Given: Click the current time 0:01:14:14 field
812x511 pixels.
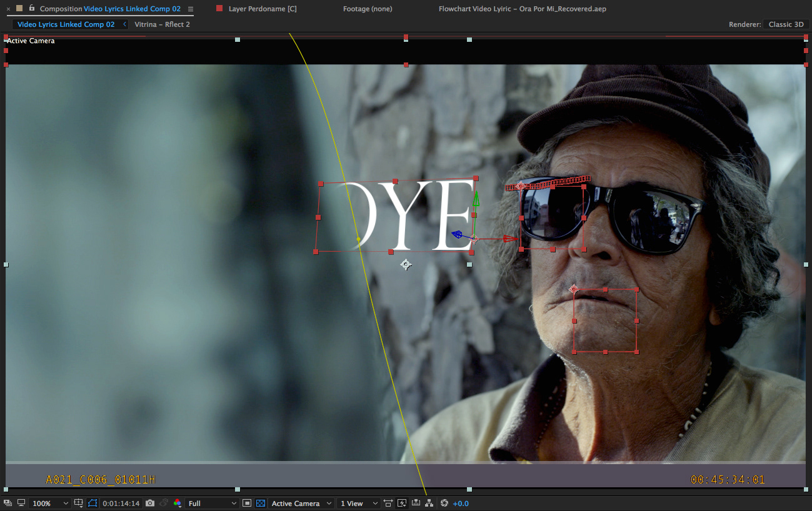Looking at the screenshot, I should (121, 504).
